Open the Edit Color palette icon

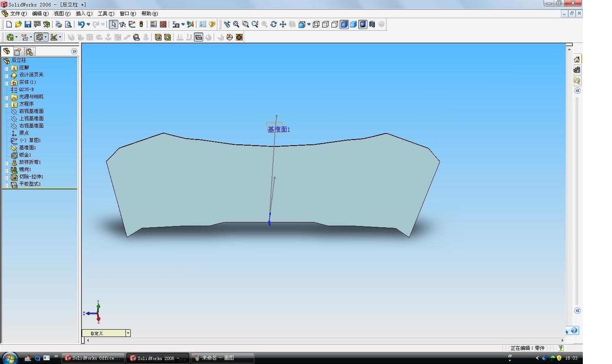click(x=153, y=24)
